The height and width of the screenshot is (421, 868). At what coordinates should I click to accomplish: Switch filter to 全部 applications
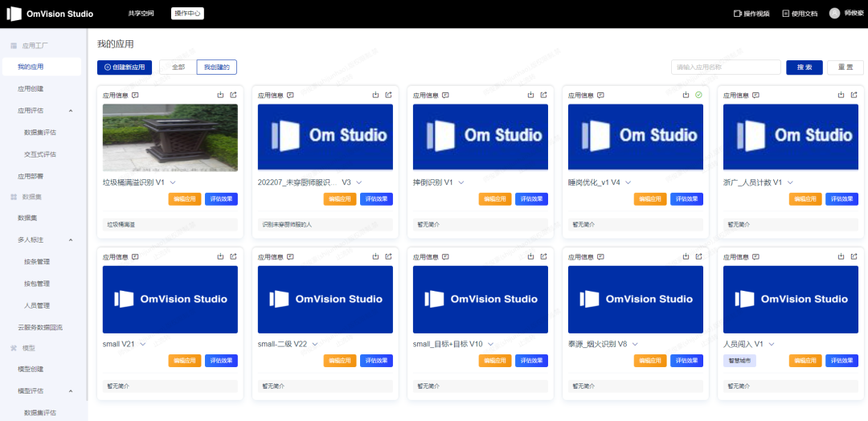pyautogui.click(x=178, y=67)
